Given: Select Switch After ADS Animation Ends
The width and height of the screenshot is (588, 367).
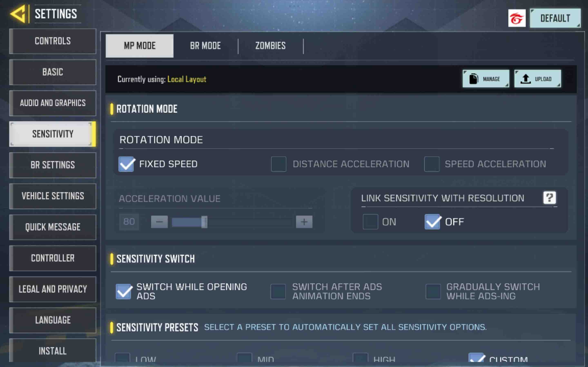Looking at the screenshot, I should [x=278, y=291].
